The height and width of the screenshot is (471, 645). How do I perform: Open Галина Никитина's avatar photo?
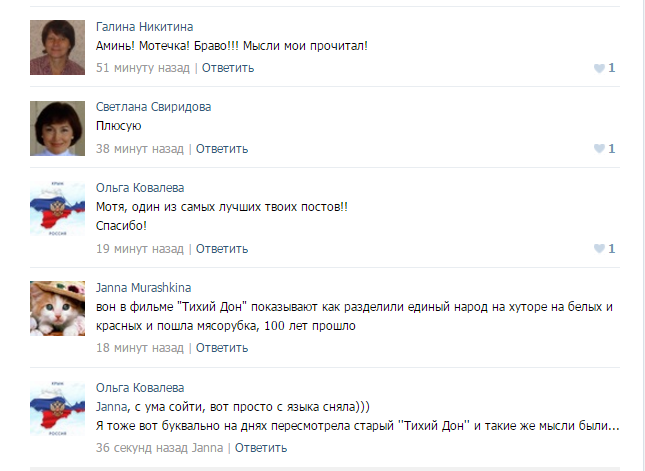click(56, 45)
